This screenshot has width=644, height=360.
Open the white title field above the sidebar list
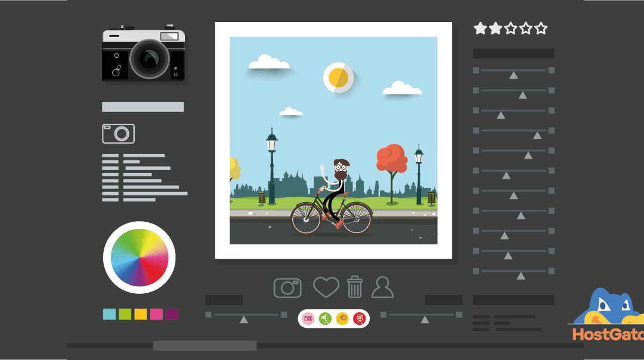[143, 107]
